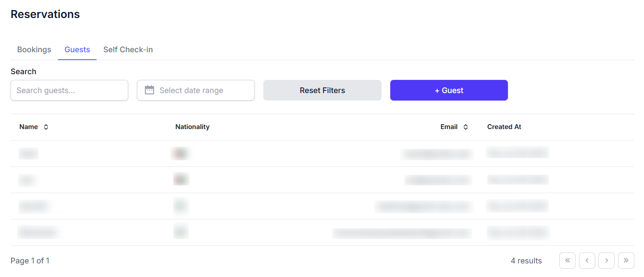Viewport: 644px width, 277px height.
Task: Jump to last page with double-right chevron
Action: [626, 260]
